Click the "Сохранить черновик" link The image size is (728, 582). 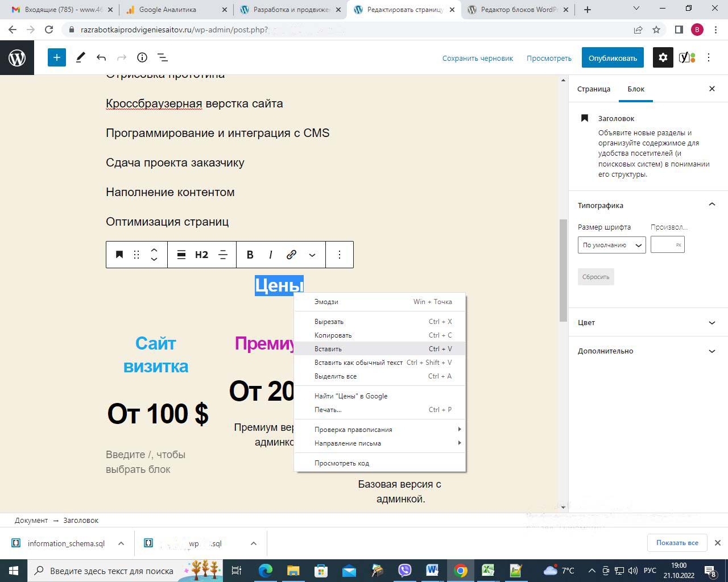(477, 58)
